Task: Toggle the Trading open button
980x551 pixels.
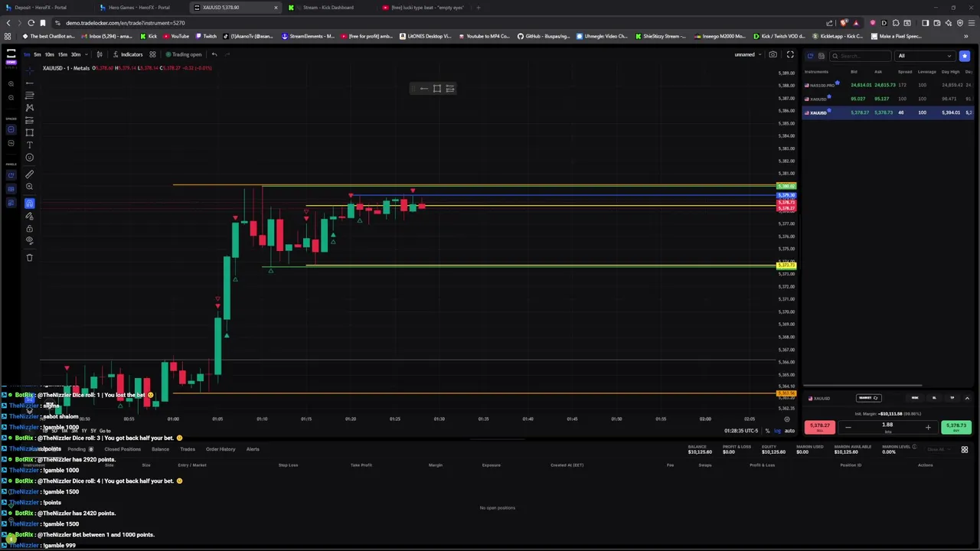Action: 183,54
